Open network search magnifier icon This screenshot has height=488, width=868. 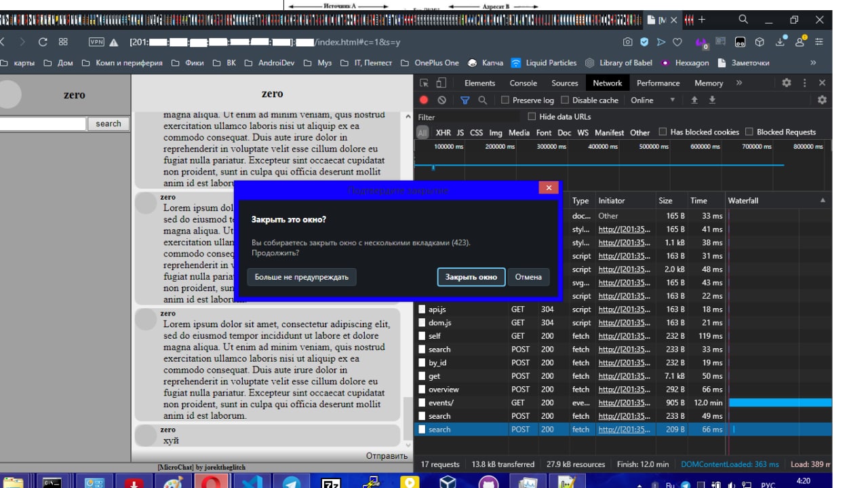(x=482, y=100)
